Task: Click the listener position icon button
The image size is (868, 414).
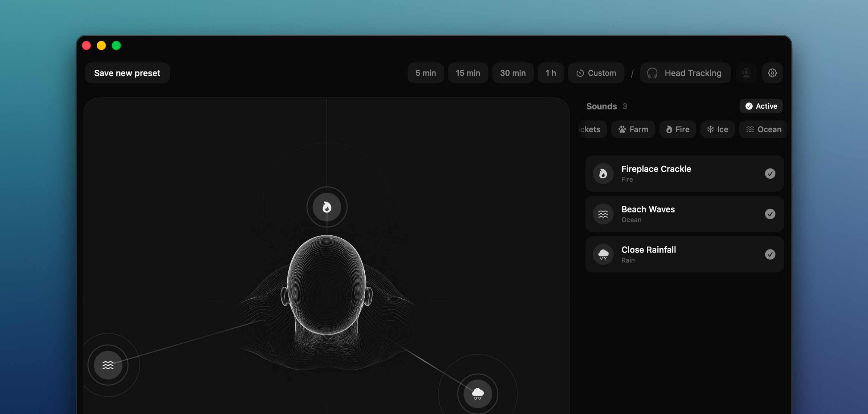Action: click(x=746, y=73)
